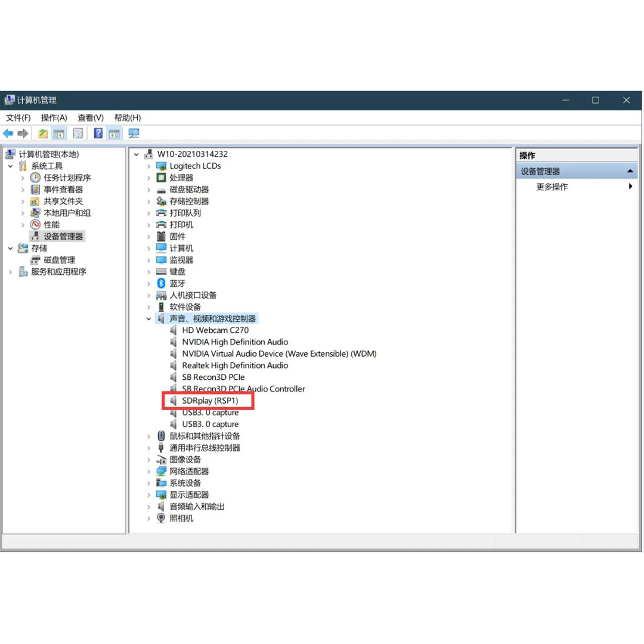Click the network adapter icon beside 网络适配器
Image resolution: width=644 pixels, height=644 pixels.
(x=162, y=471)
